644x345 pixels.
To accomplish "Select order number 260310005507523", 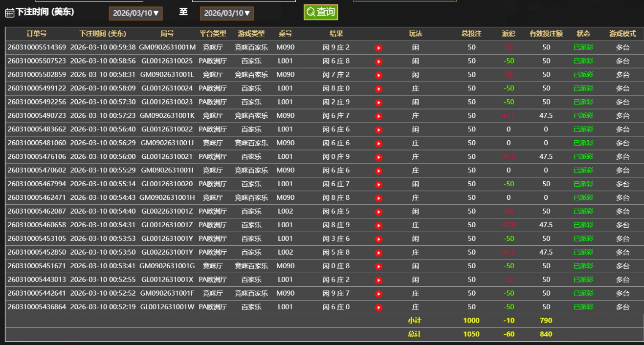I will pyautogui.click(x=37, y=61).
